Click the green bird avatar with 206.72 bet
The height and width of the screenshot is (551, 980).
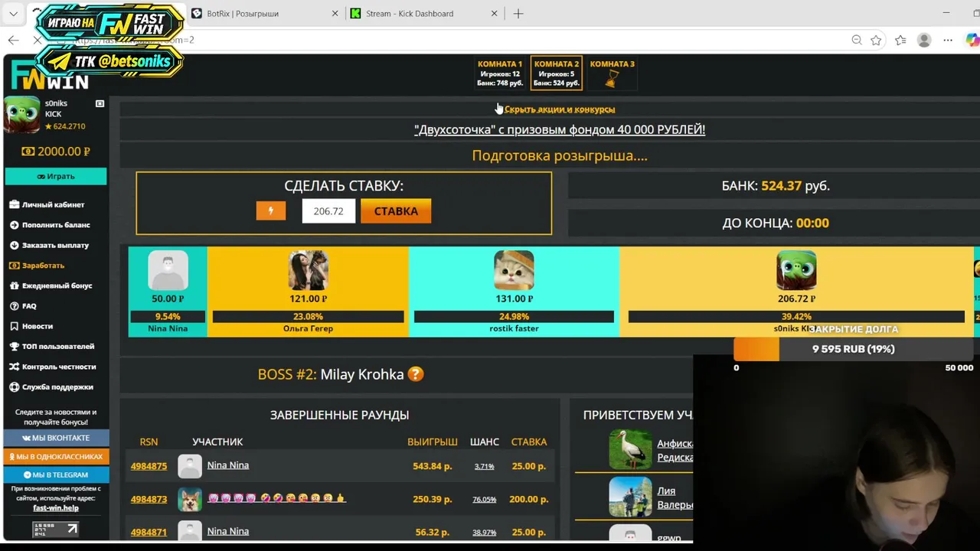coord(796,270)
